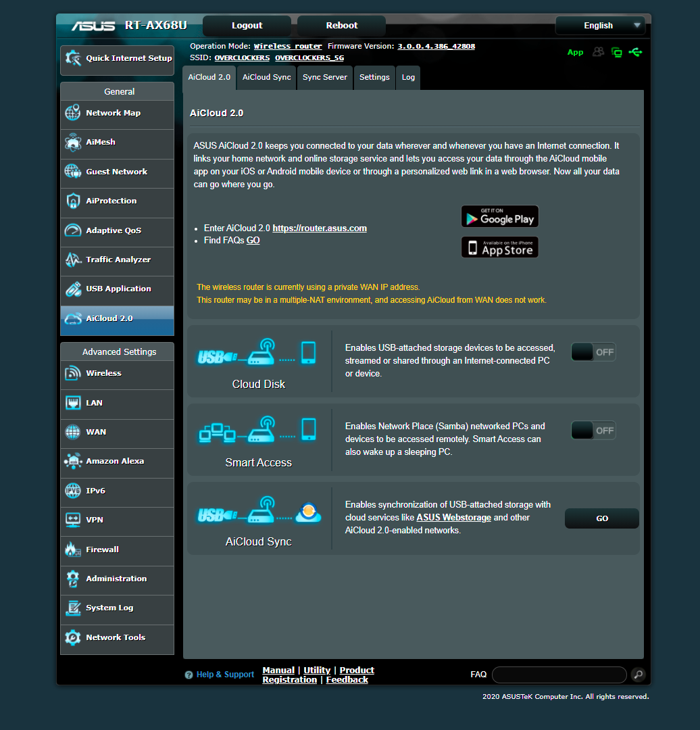Image resolution: width=700 pixels, height=730 pixels.
Task: Click the client list icon in the header
Action: (x=598, y=52)
